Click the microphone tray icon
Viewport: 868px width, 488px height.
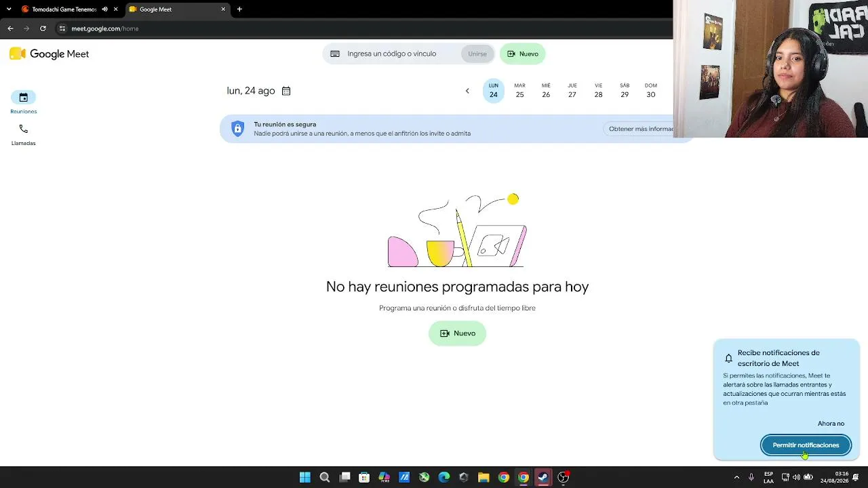point(751,477)
